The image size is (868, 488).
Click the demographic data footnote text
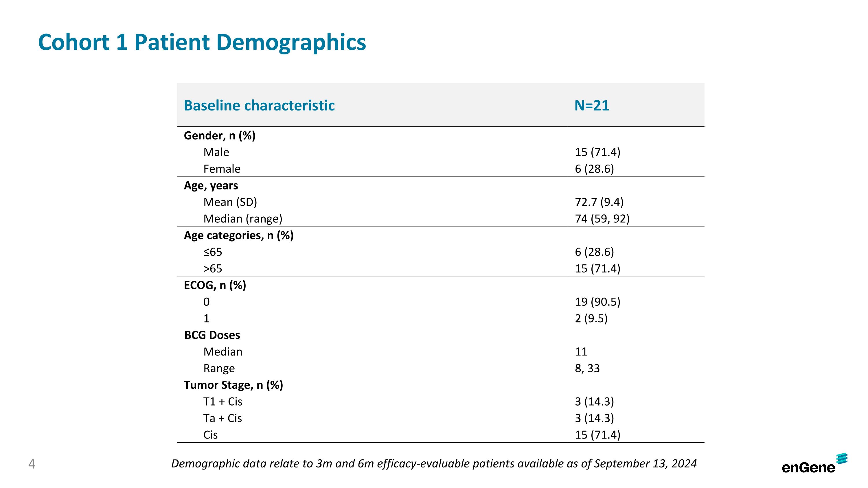(434, 464)
